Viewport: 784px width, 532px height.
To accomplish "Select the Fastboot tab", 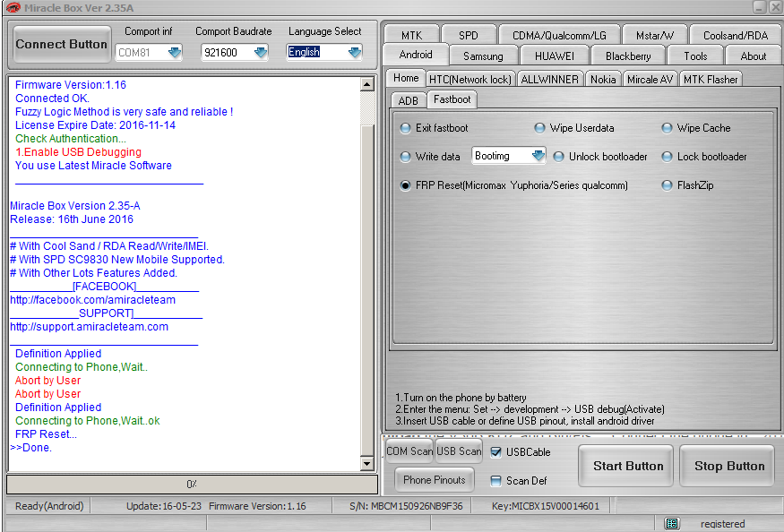I will (452, 99).
